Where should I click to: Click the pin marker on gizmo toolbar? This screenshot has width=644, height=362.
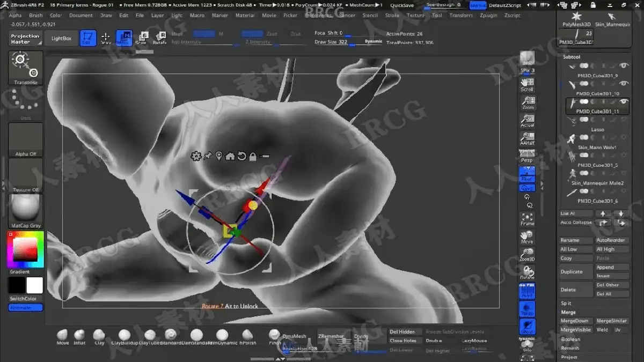219,156
